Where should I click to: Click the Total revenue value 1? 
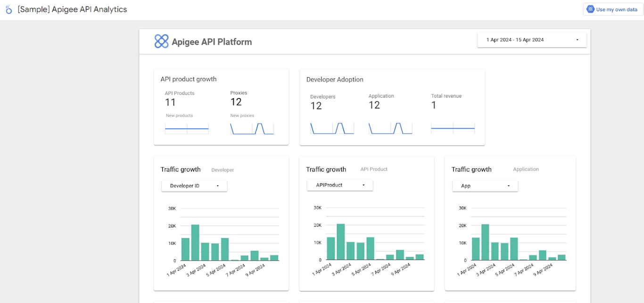pos(434,105)
